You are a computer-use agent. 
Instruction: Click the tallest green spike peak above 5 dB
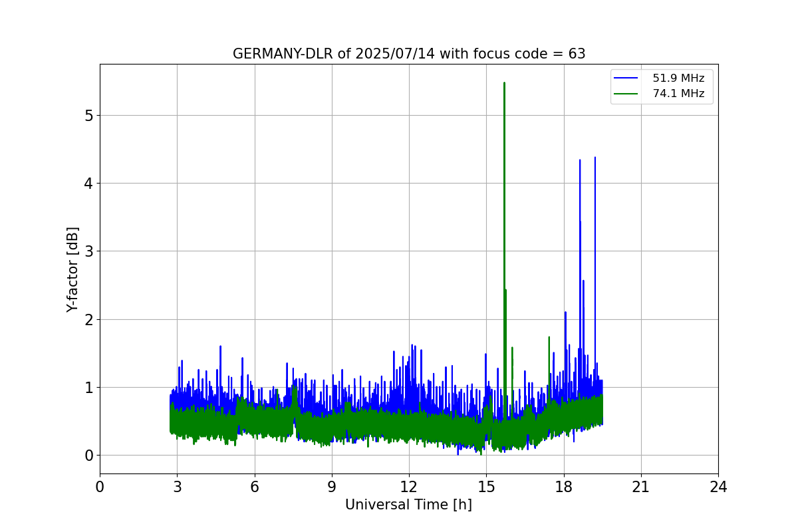pyautogui.click(x=504, y=84)
